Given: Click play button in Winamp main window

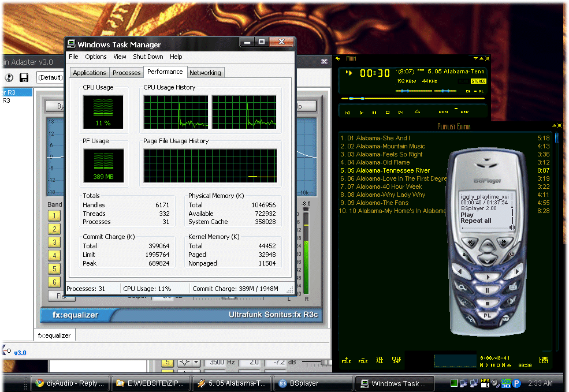Looking at the screenshot, I should point(362,113).
